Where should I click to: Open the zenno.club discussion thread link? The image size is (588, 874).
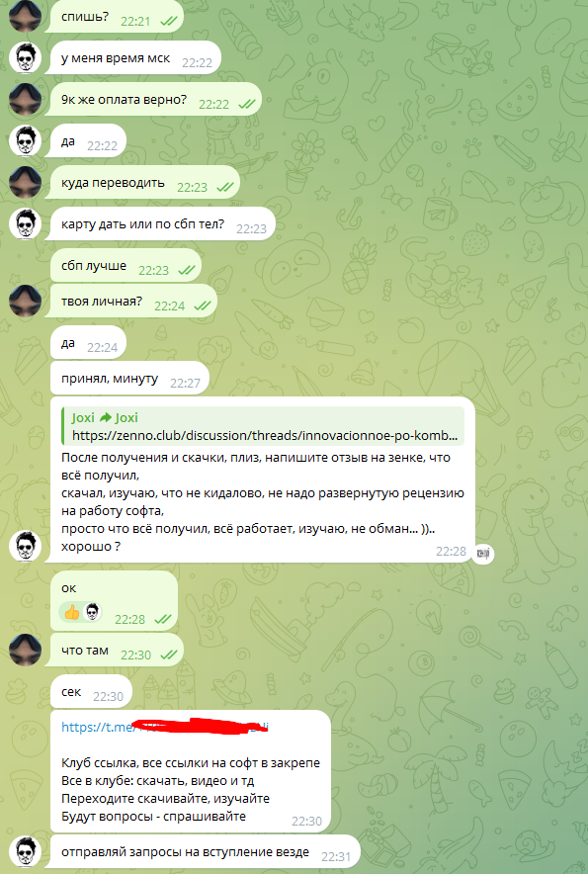pyautogui.click(x=264, y=435)
